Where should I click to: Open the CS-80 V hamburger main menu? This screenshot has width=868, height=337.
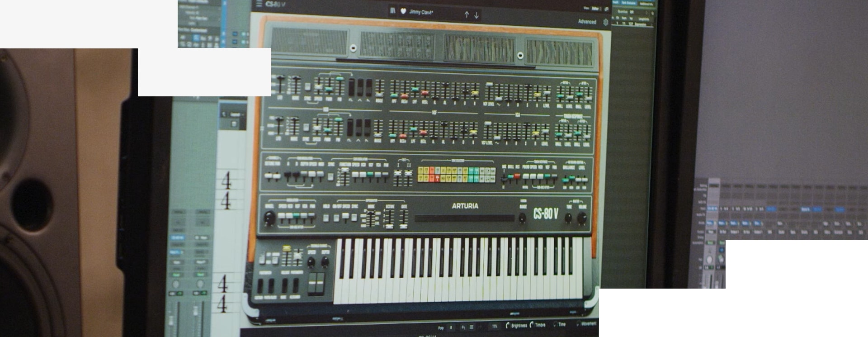tap(259, 4)
